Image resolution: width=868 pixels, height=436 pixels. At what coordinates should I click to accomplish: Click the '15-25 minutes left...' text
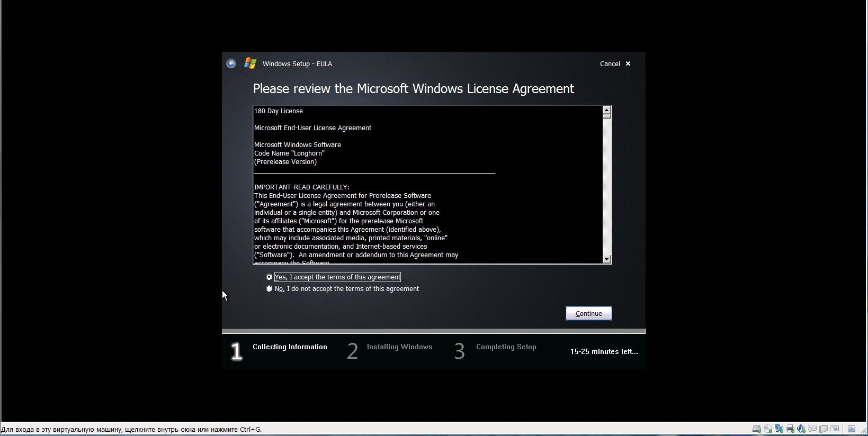(x=604, y=351)
